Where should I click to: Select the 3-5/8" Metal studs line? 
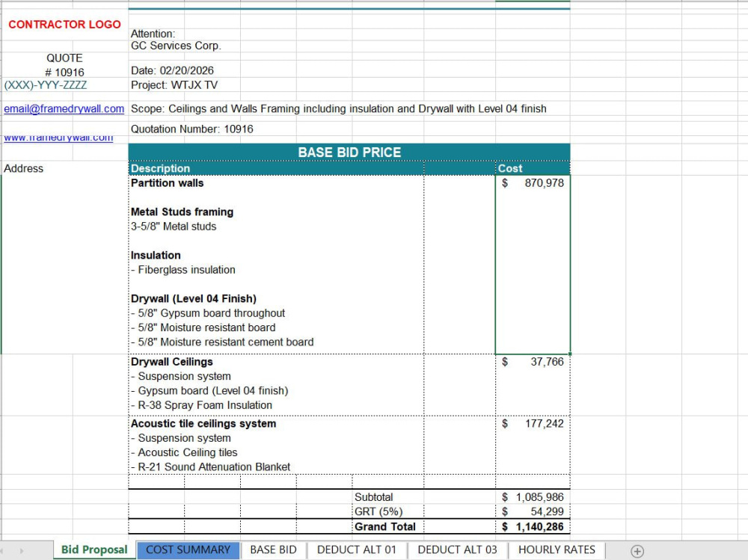(x=174, y=227)
